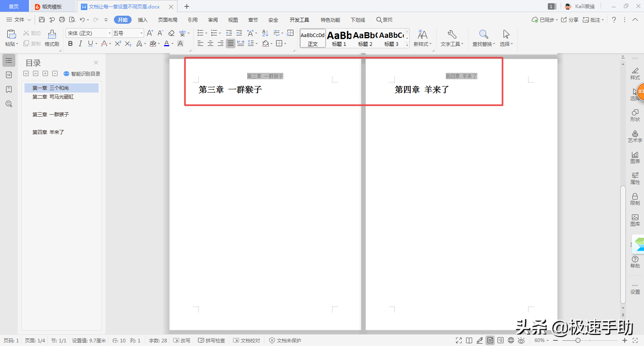Open the 文件 menu

tap(19, 20)
